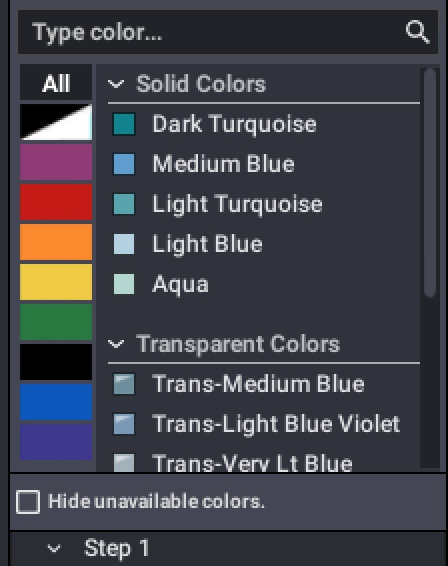The image size is (448, 566).
Task: Pick the Trans-Very Lt Blue swatch icon
Action: coord(124,463)
